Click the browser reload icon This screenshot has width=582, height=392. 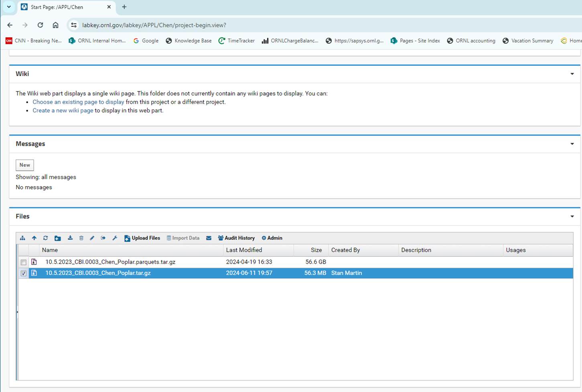pos(40,25)
